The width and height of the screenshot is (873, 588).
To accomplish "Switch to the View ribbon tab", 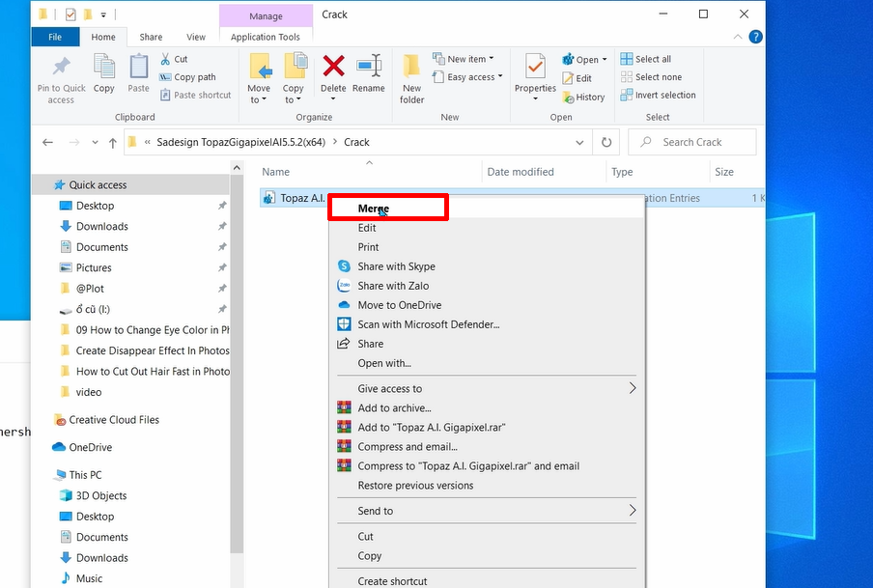I will pos(195,37).
